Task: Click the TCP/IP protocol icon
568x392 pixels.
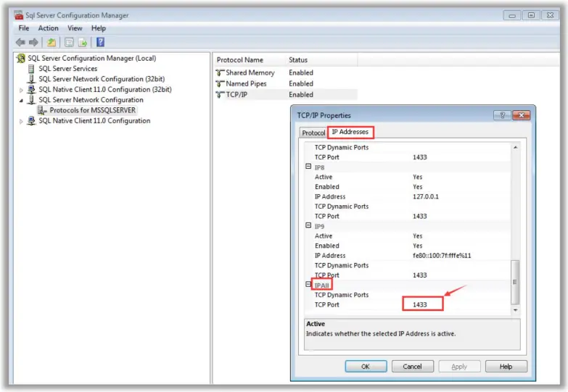Action: tap(220, 94)
